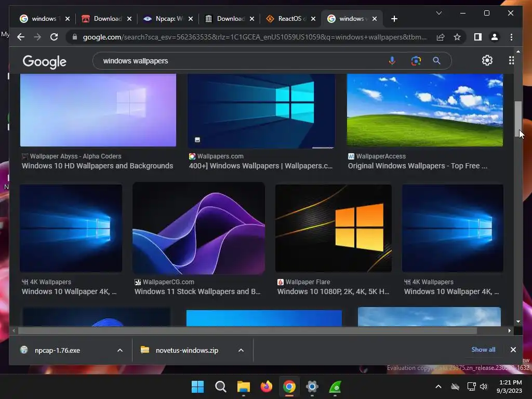Expand options for novetus-windows.zip download
532x399 pixels.
241,350
